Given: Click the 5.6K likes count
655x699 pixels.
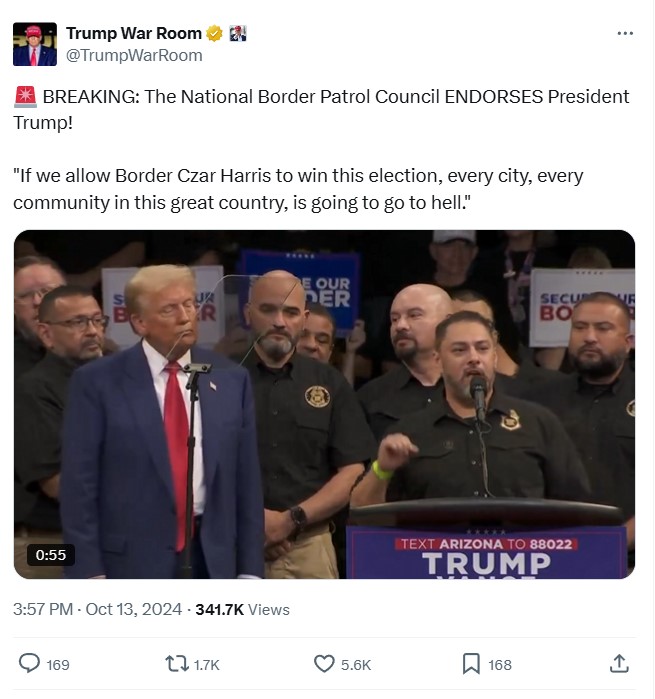Looking at the screenshot, I should [356, 665].
